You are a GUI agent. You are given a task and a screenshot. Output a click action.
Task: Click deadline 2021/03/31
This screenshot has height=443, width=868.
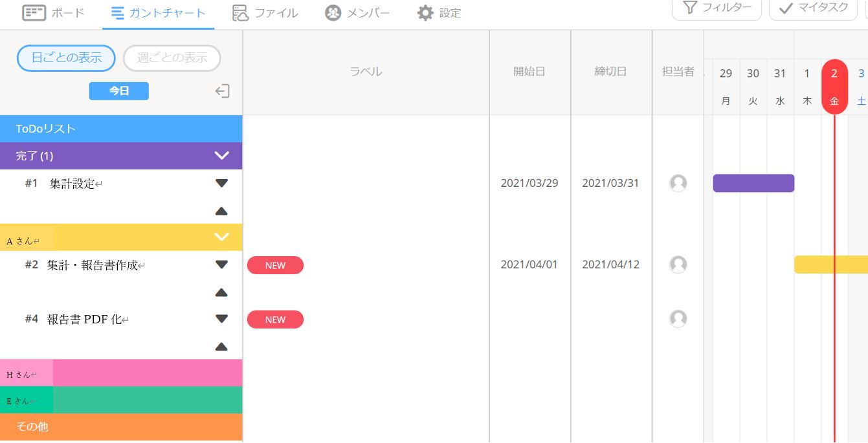click(x=610, y=183)
